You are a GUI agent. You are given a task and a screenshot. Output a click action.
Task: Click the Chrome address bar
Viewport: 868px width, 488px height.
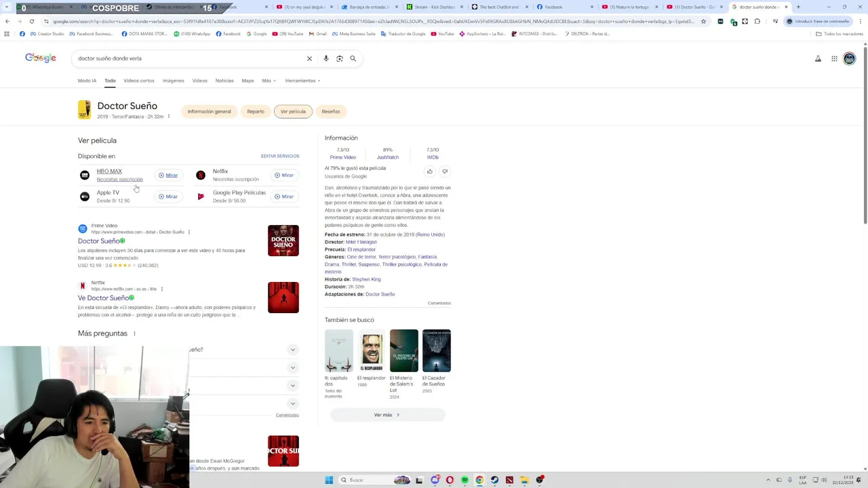(x=373, y=21)
